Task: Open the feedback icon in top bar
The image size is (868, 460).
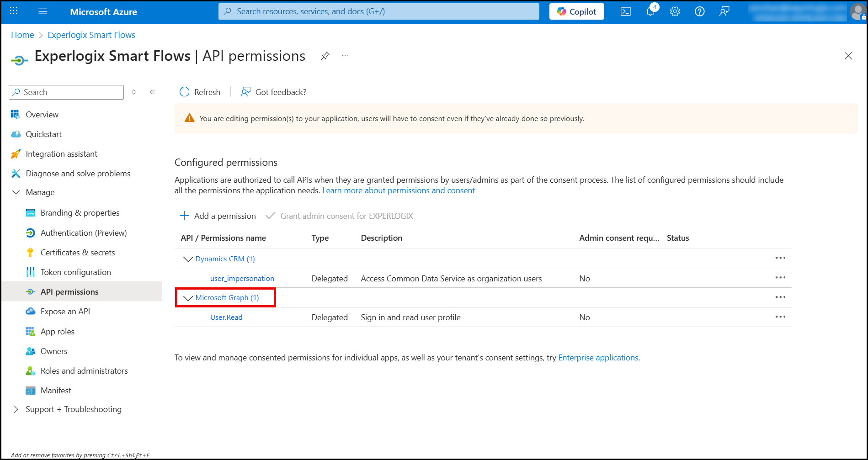Action: (x=724, y=11)
